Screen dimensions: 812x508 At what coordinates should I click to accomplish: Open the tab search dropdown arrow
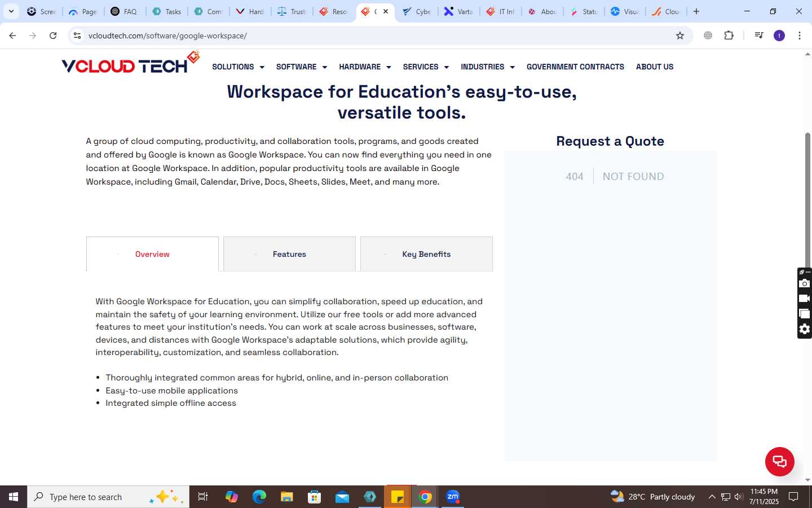click(11, 11)
